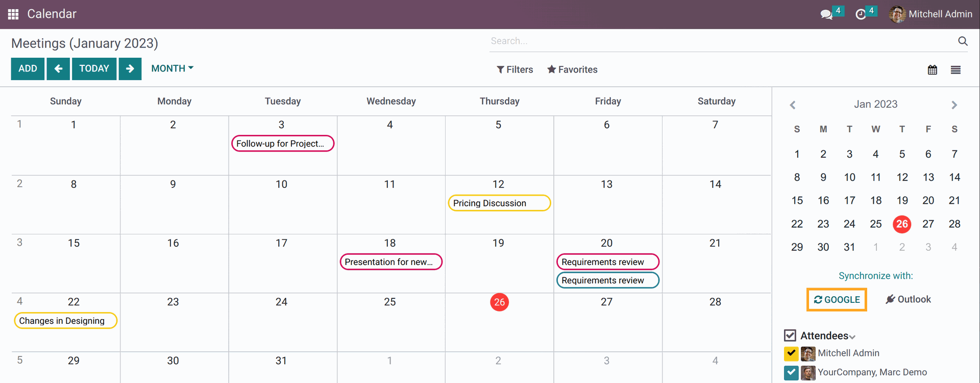Switch to list view icon
The height and width of the screenshot is (383, 980).
pyautogui.click(x=955, y=70)
